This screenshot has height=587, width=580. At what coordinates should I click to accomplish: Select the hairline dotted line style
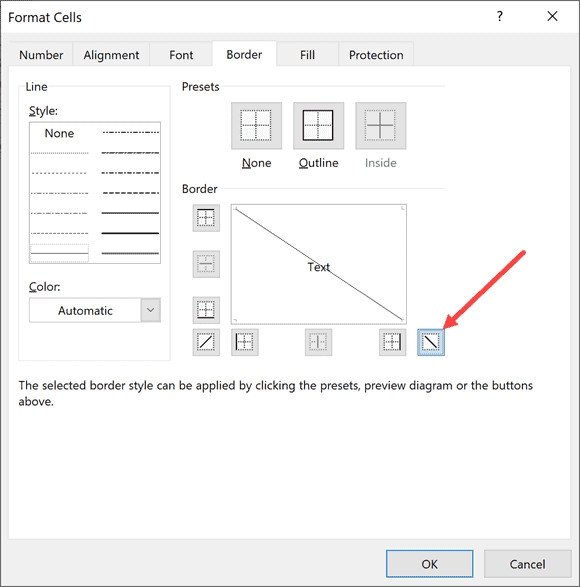pyautogui.click(x=59, y=153)
